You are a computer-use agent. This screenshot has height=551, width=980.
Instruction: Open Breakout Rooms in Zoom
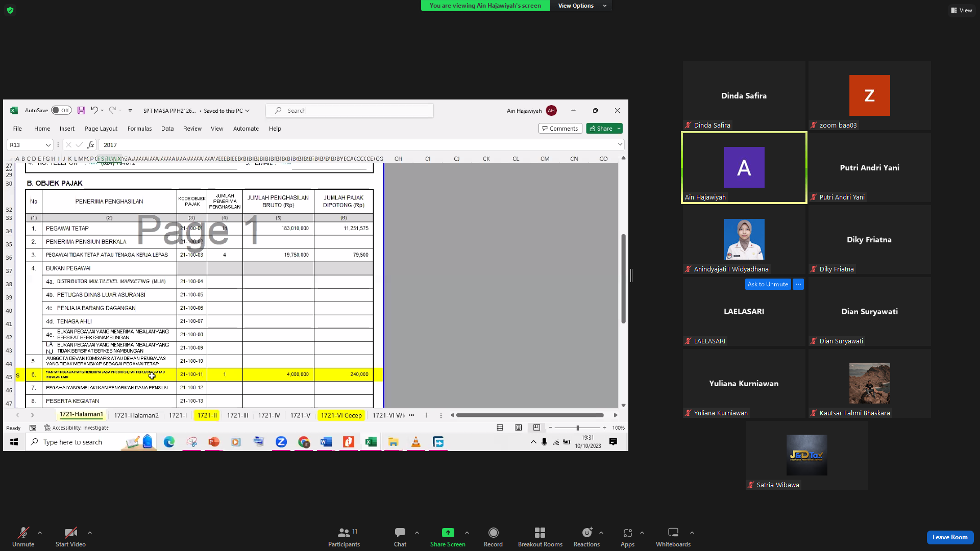540,537
